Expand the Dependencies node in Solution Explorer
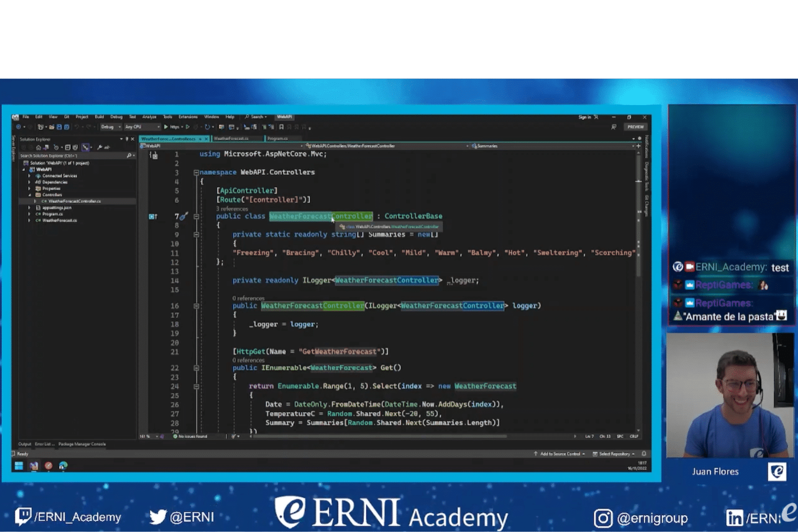The image size is (798, 532). pyautogui.click(x=29, y=182)
